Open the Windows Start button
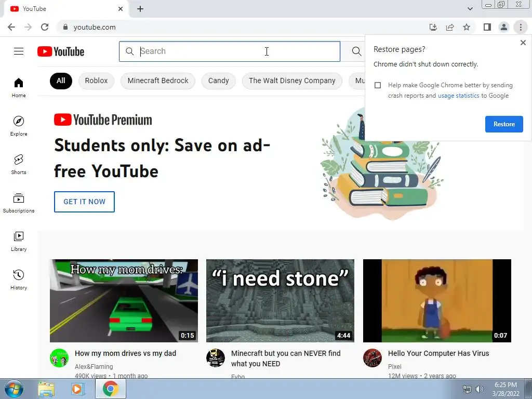Image resolution: width=532 pixels, height=399 pixels. (x=14, y=389)
